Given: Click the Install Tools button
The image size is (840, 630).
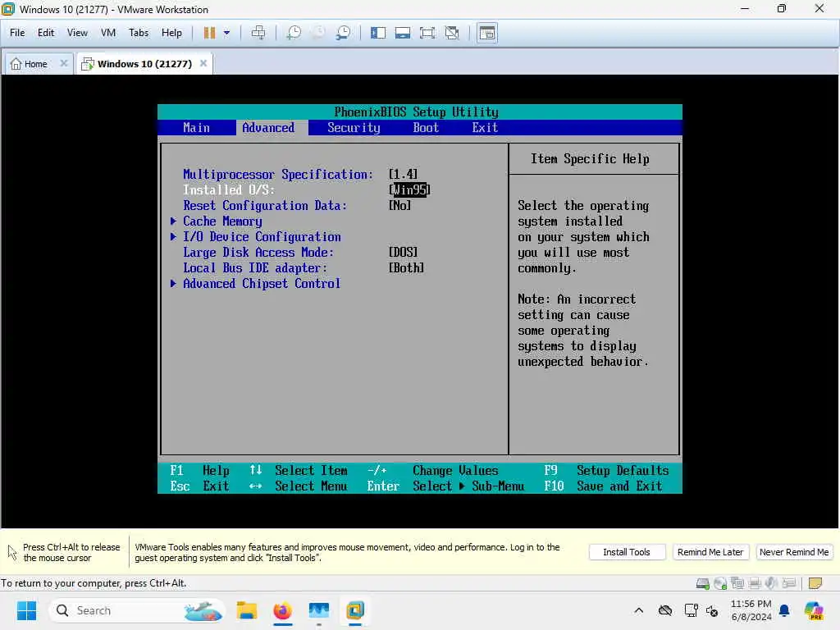Looking at the screenshot, I should point(627,552).
